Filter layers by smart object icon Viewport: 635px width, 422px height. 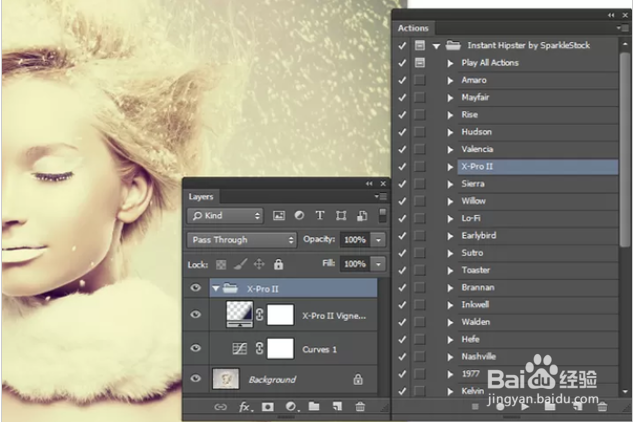coord(362,215)
